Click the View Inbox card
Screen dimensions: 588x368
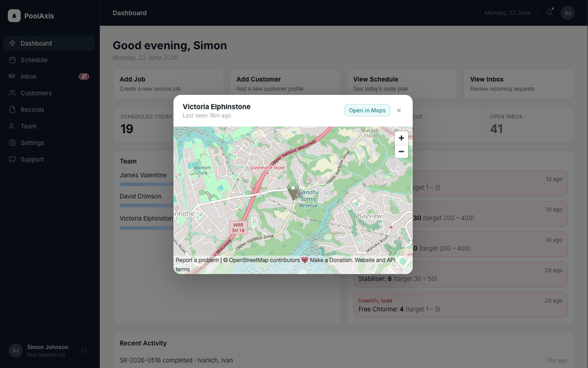[519, 84]
